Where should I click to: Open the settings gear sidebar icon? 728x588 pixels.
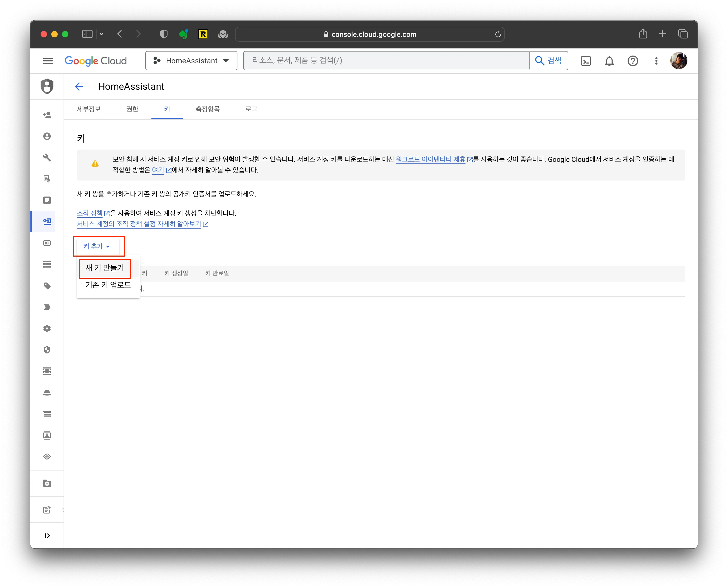47,328
